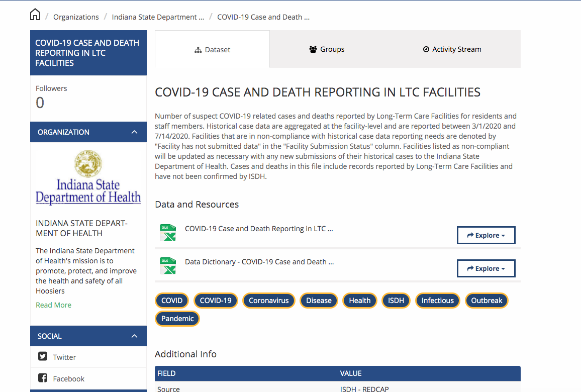The width and height of the screenshot is (581, 392).
Task: Click the Infectious tag
Action: tap(437, 301)
